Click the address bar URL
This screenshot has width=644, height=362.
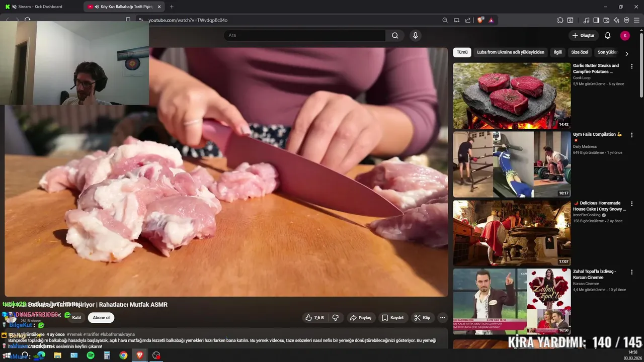[188, 20]
